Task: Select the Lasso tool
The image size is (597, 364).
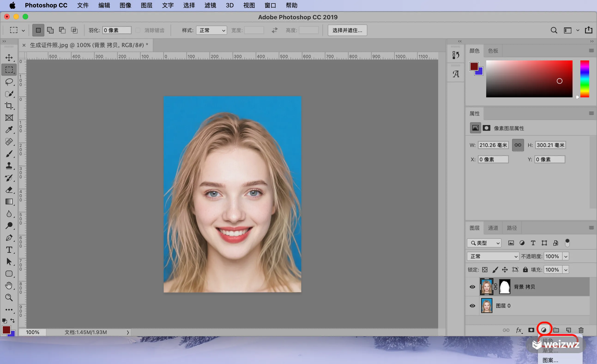Action: coord(9,82)
